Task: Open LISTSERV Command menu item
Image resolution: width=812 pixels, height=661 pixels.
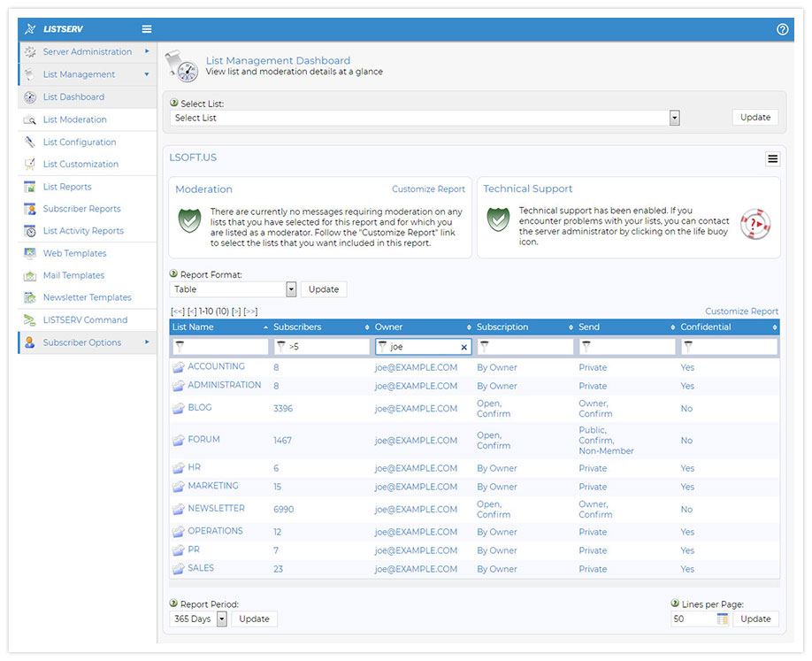Action: (x=86, y=320)
